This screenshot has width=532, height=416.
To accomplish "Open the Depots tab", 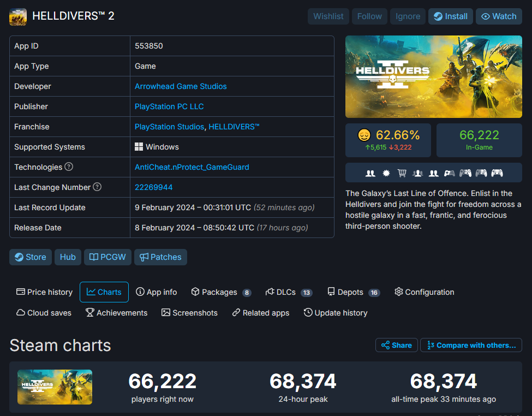I will tap(353, 292).
